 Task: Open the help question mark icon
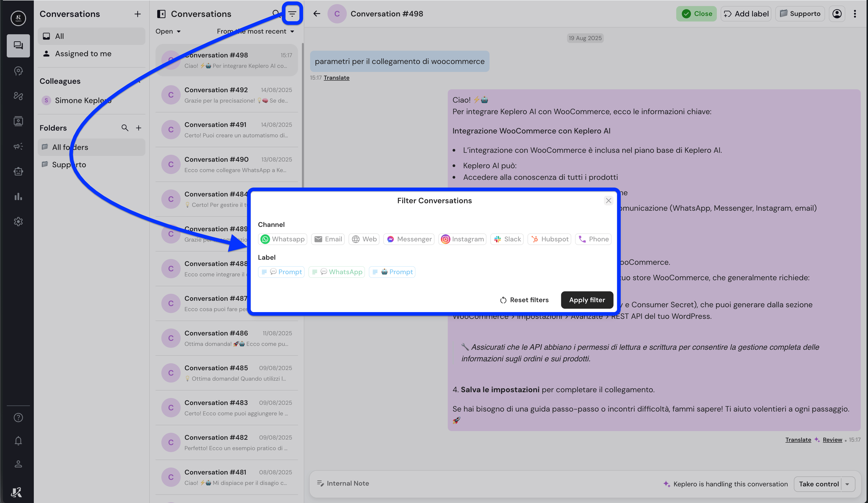tap(18, 417)
